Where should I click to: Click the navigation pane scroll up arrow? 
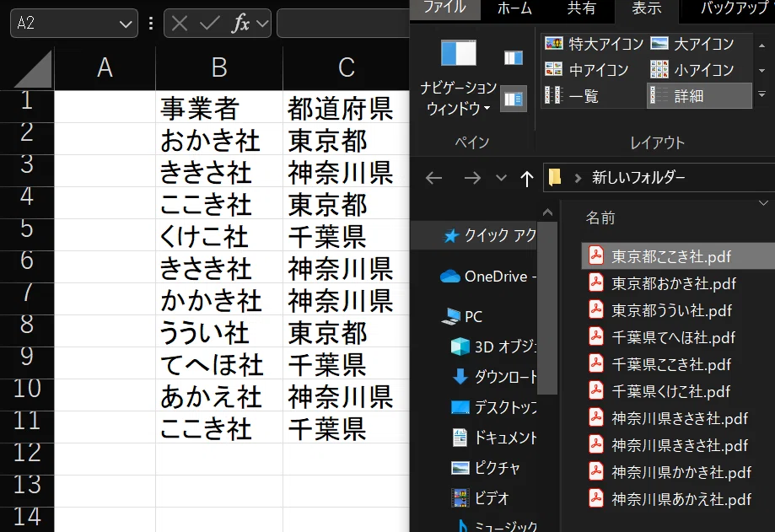[x=547, y=212]
